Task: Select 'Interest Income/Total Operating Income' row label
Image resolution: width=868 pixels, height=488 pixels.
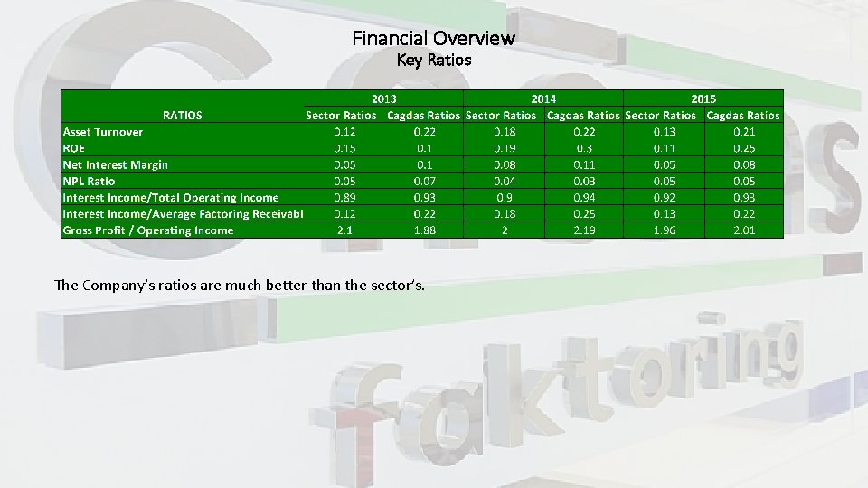Action: pos(171,198)
